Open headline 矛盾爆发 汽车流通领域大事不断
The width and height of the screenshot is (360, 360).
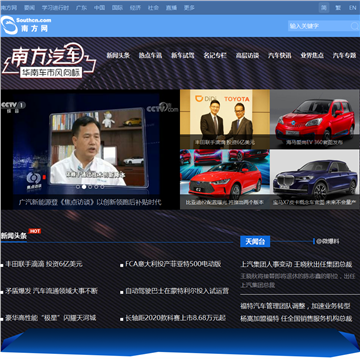pyautogui.click(x=52, y=291)
